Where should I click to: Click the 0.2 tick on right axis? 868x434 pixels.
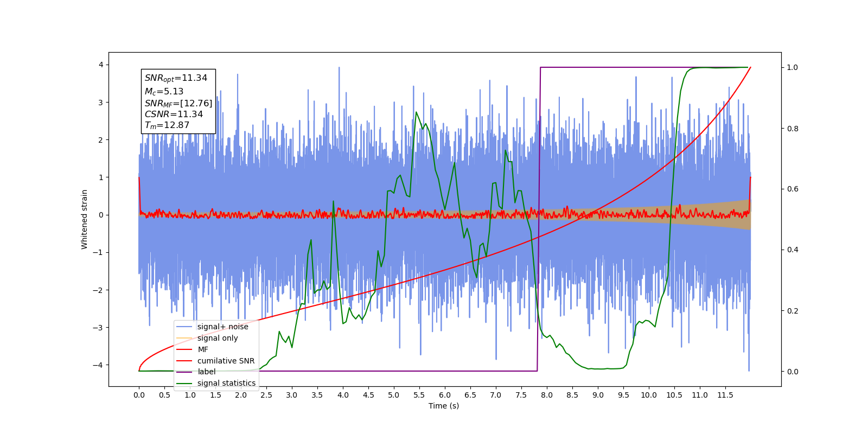coord(793,311)
